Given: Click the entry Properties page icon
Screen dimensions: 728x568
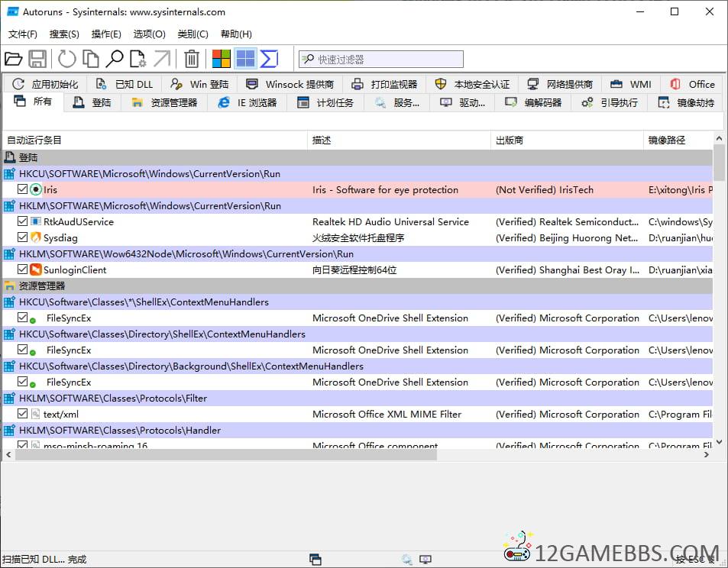Looking at the screenshot, I should (138, 59).
